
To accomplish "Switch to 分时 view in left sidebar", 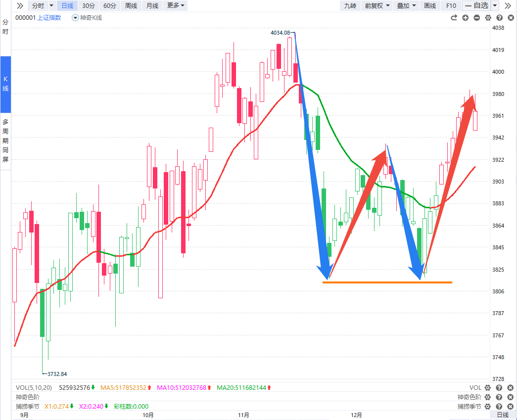I will (x=5, y=27).
